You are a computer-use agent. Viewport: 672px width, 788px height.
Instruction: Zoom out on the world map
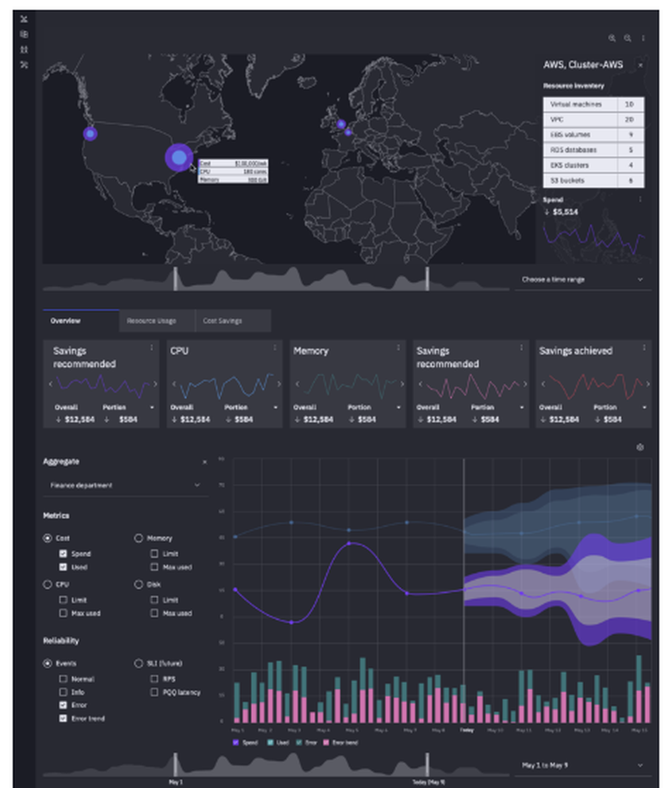coord(627,38)
